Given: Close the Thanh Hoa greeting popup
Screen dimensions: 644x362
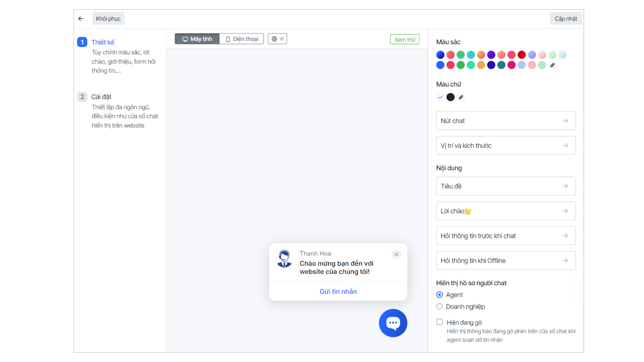Looking at the screenshot, I should tap(396, 254).
